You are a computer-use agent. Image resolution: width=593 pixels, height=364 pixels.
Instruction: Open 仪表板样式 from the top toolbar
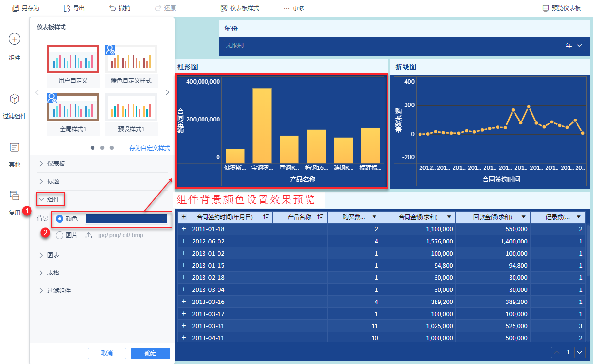(x=240, y=8)
